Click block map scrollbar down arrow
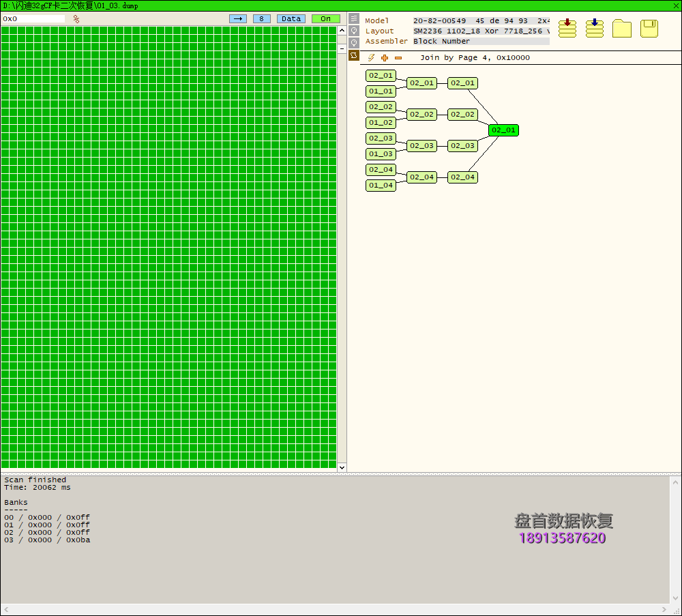This screenshot has width=682, height=616. pyautogui.click(x=342, y=468)
